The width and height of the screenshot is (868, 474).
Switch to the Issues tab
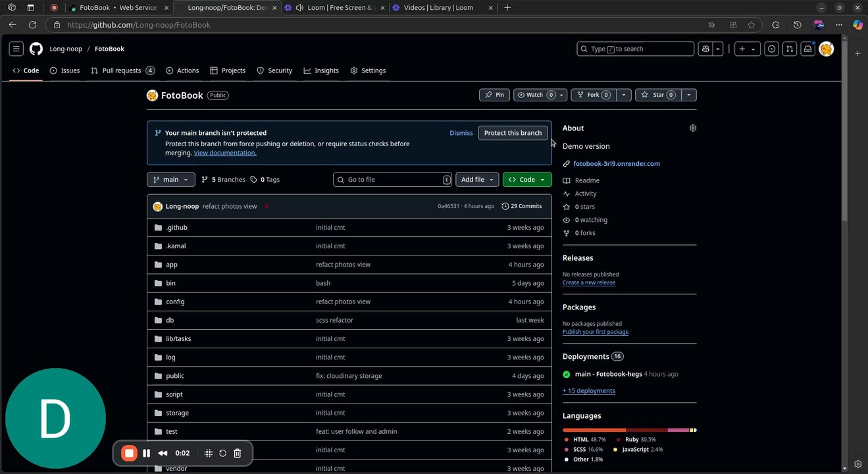point(65,70)
